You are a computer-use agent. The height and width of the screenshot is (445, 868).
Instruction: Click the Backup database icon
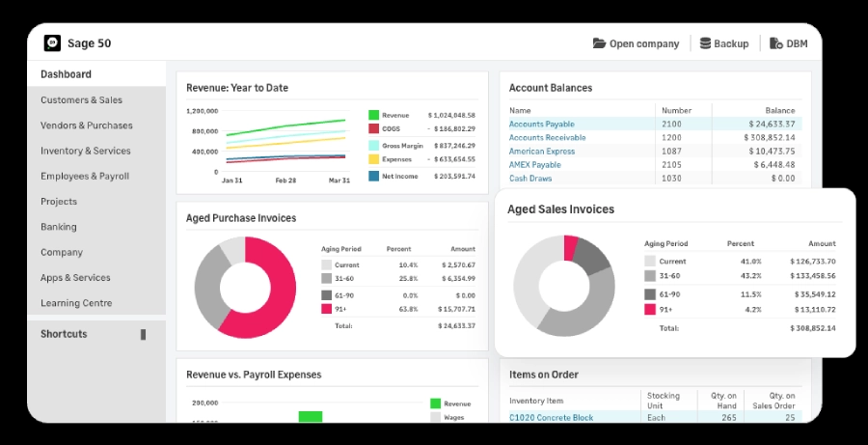[x=705, y=43]
